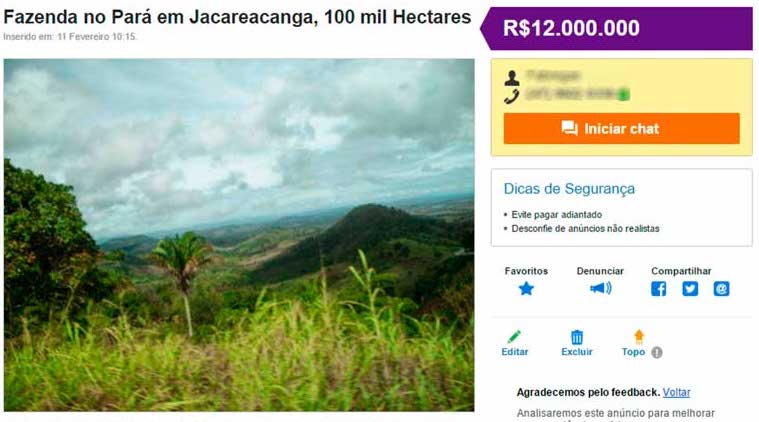The width and height of the screenshot is (759, 422).
Task: Share the listing on Twitter
Action: pyautogui.click(x=690, y=289)
